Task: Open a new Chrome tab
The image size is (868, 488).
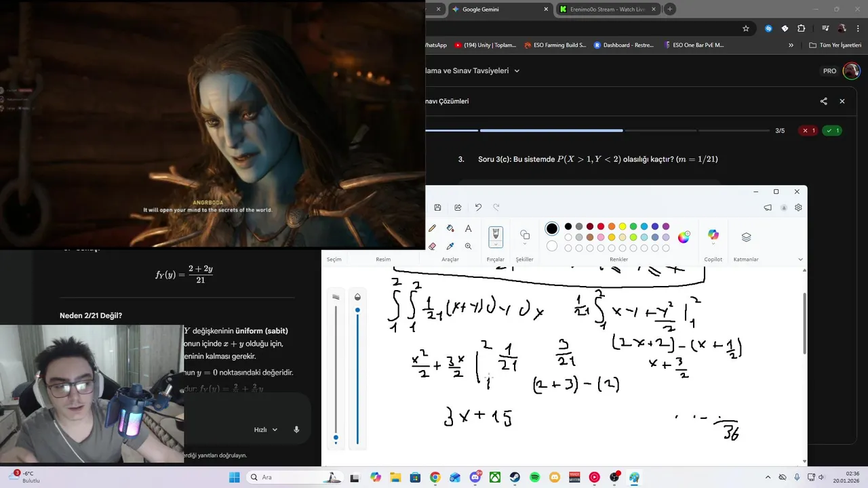Action: (670, 9)
